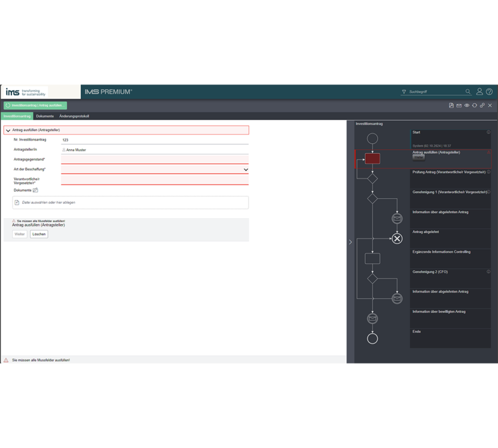
Task: Click the Weiter button in the form
Action: [19, 234]
